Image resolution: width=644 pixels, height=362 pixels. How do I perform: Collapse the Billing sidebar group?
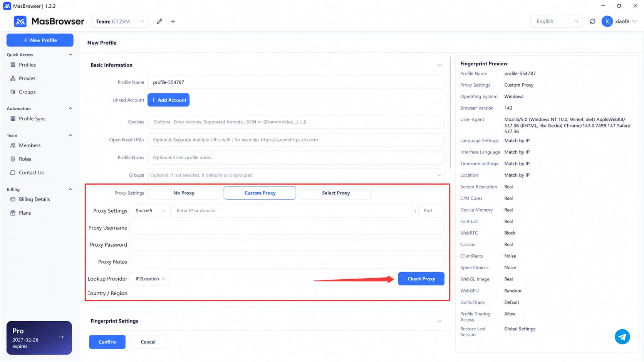tap(70, 189)
